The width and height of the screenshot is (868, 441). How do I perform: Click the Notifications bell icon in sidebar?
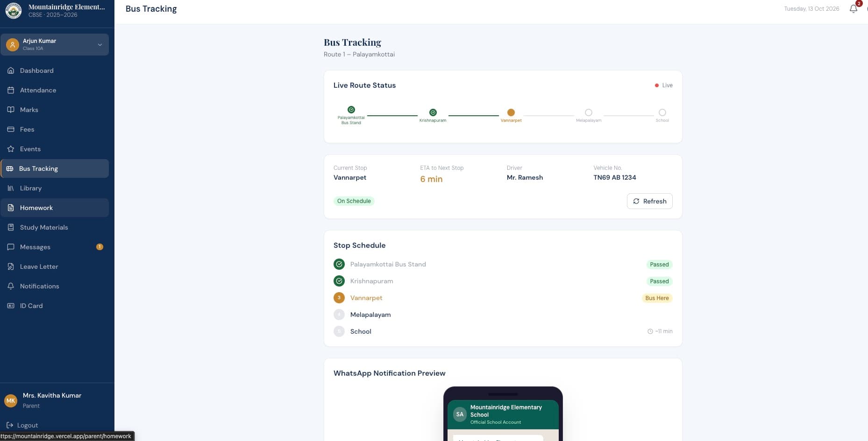11,286
